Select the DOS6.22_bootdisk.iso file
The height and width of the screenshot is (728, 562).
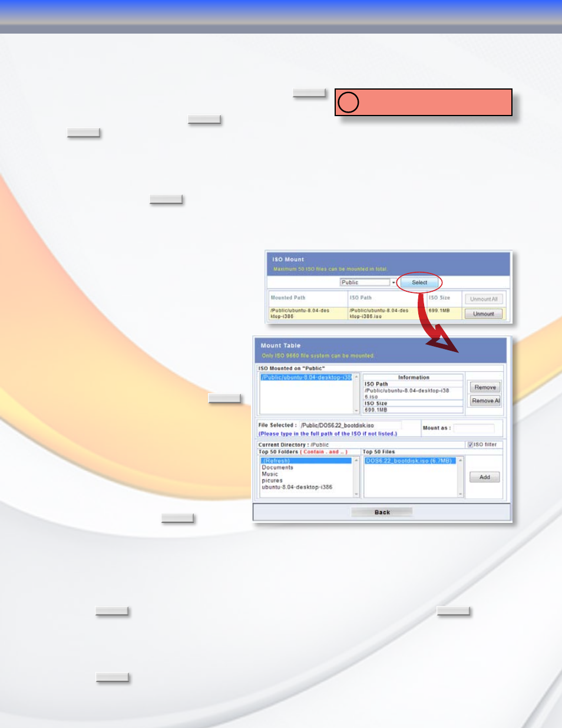tap(410, 461)
